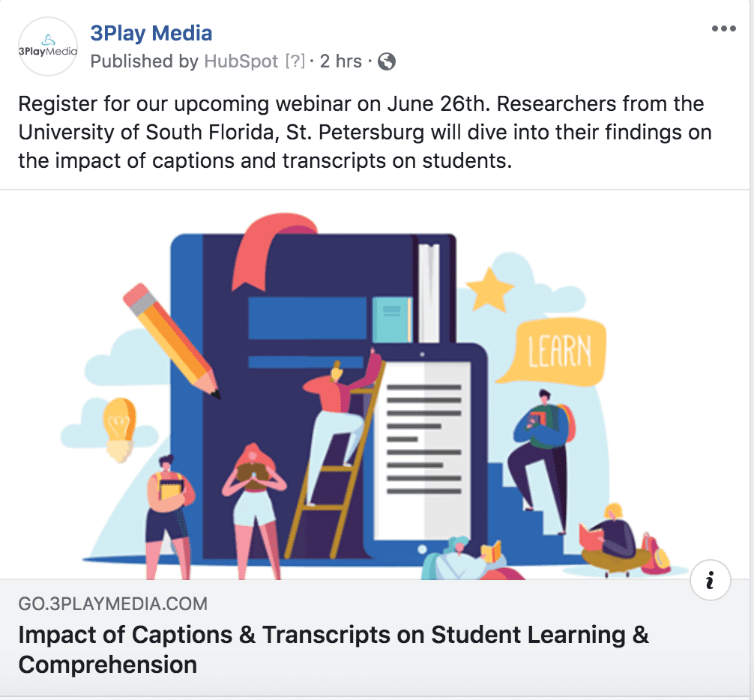This screenshot has width=754, height=700.
Task: Click the [?] help marker beside HubSpot
Action: click(295, 61)
